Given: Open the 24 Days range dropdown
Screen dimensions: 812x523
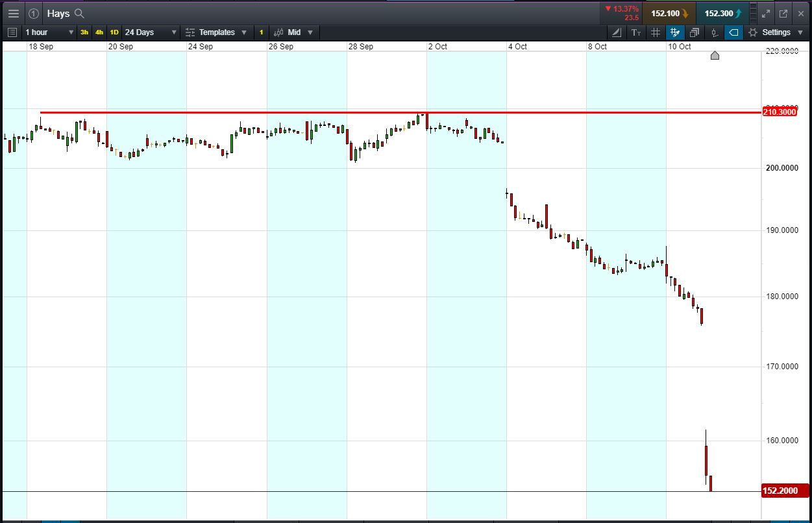Looking at the screenshot, I should [x=151, y=32].
